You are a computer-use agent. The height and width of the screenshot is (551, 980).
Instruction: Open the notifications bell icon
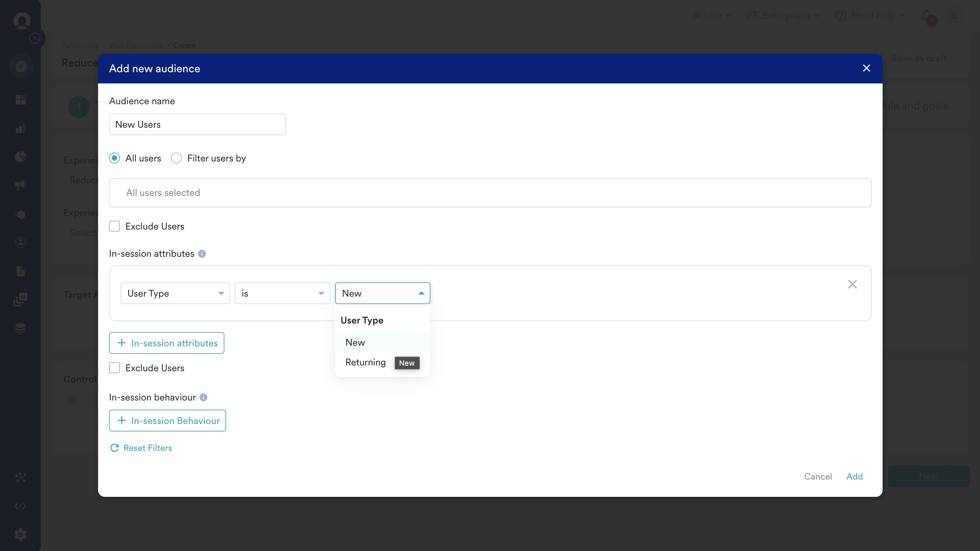click(x=927, y=16)
